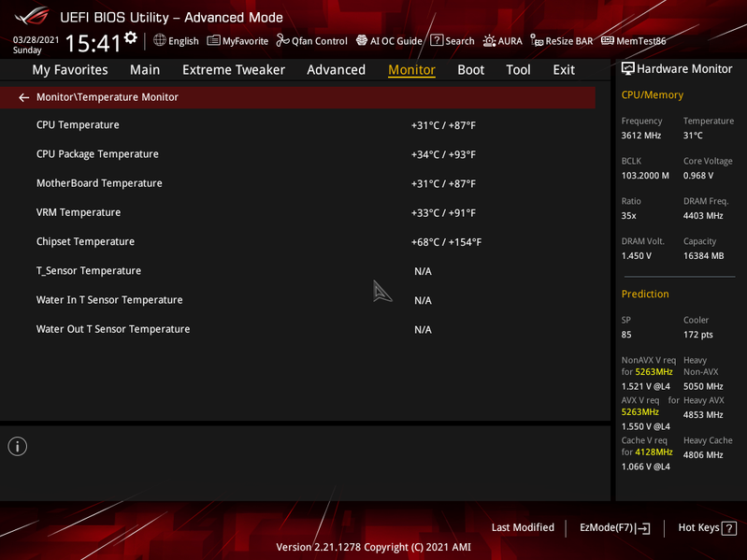
Task: Click the Qfan Control label
Action: coord(319,41)
